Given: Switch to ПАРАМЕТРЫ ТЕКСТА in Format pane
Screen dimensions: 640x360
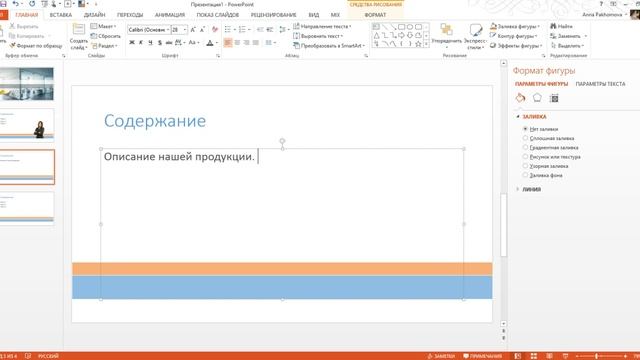Looking at the screenshot, I should (600, 84).
